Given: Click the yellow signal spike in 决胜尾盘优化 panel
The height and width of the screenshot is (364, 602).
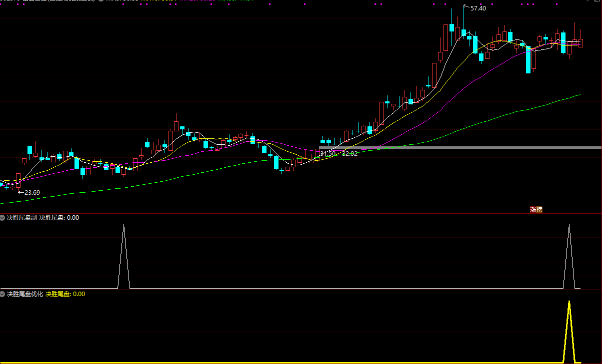Looking at the screenshot, I should point(569,332).
